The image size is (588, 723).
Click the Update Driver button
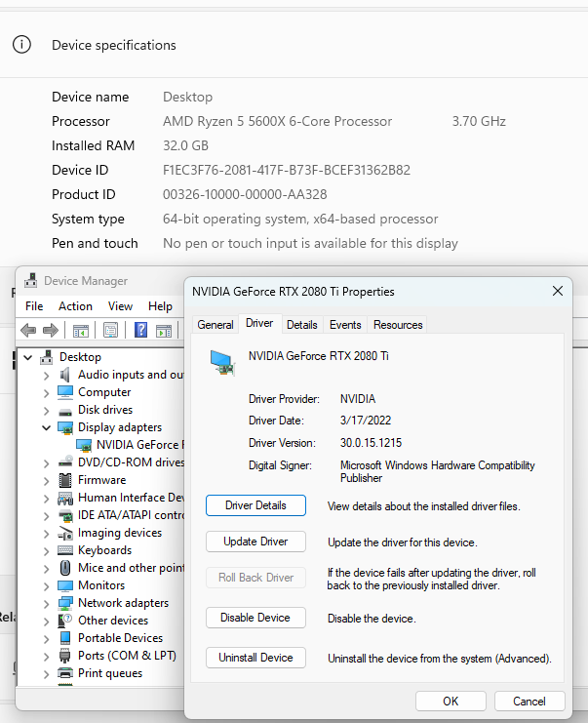click(x=255, y=542)
